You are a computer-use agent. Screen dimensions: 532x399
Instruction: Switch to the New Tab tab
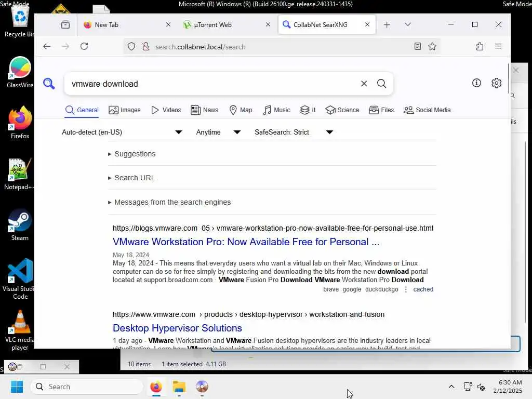[127, 24]
